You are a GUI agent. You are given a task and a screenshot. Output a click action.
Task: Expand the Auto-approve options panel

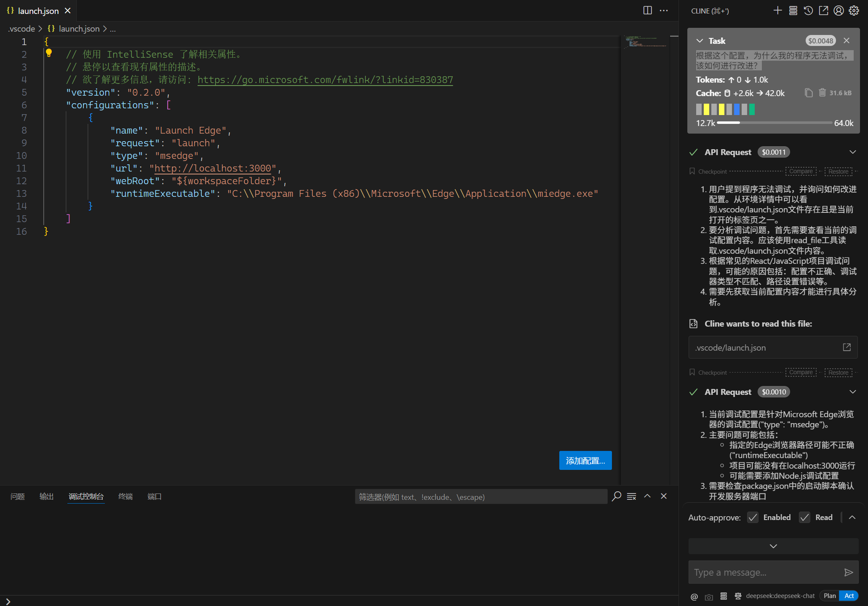[852, 517]
